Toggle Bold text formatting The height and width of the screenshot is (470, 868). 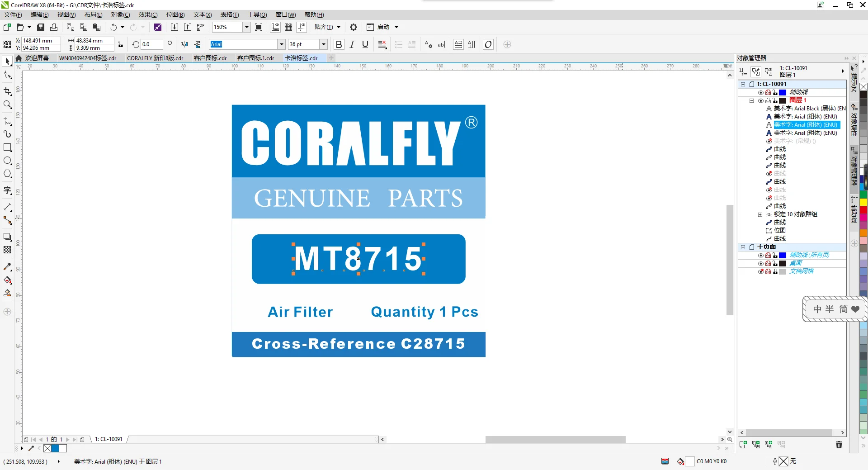339,44
